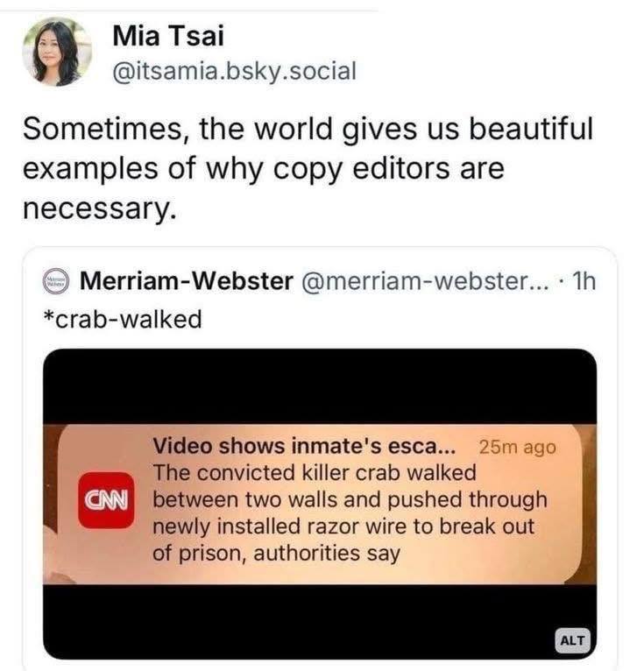Click the truncated @merriam-webster handle
Image resolution: width=644 pixels, height=671 pixels.
click(424, 282)
